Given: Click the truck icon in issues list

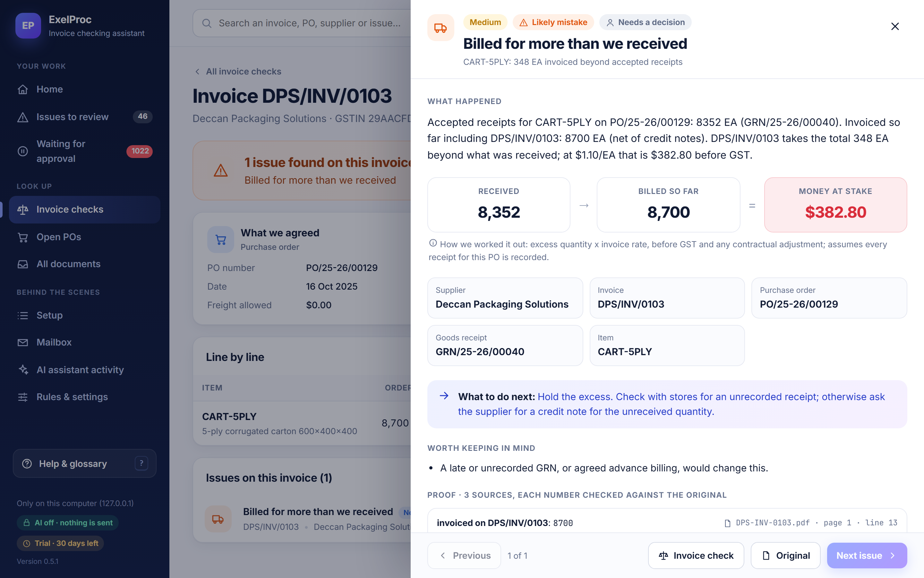Looking at the screenshot, I should click(x=218, y=519).
